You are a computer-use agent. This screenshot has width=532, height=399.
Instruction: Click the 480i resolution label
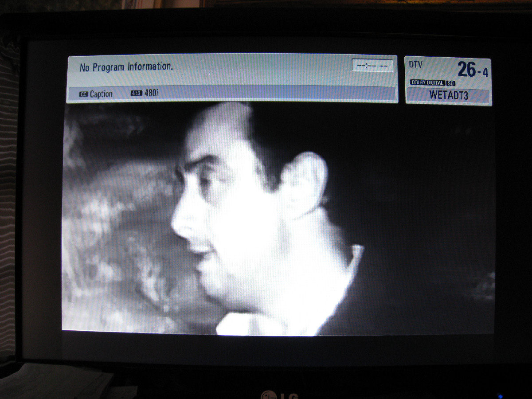click(x=151, y=94)
